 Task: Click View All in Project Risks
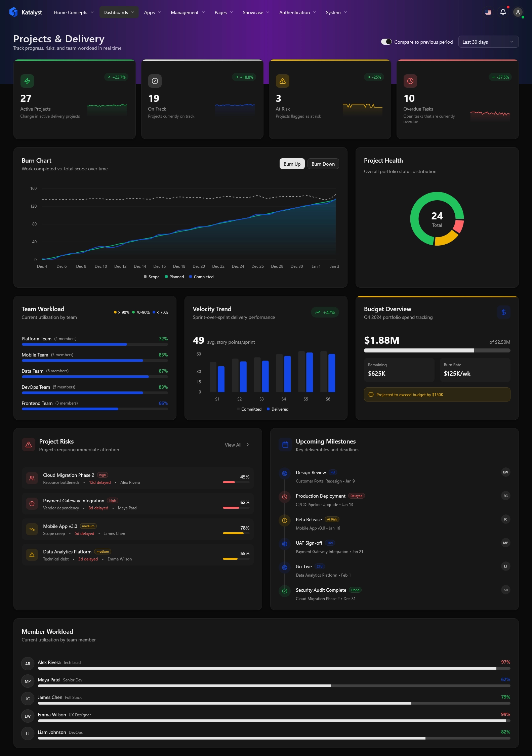point(237,445)
